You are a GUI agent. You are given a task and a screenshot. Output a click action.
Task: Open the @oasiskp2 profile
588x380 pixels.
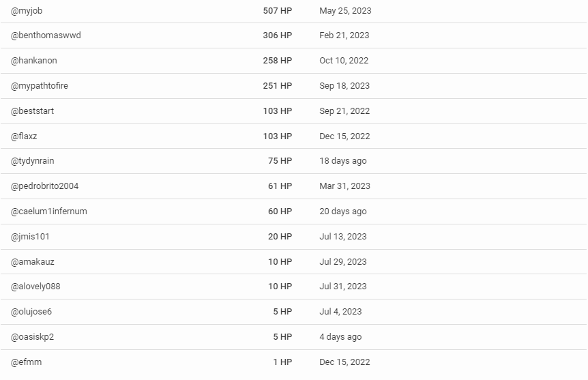point(32,337)
